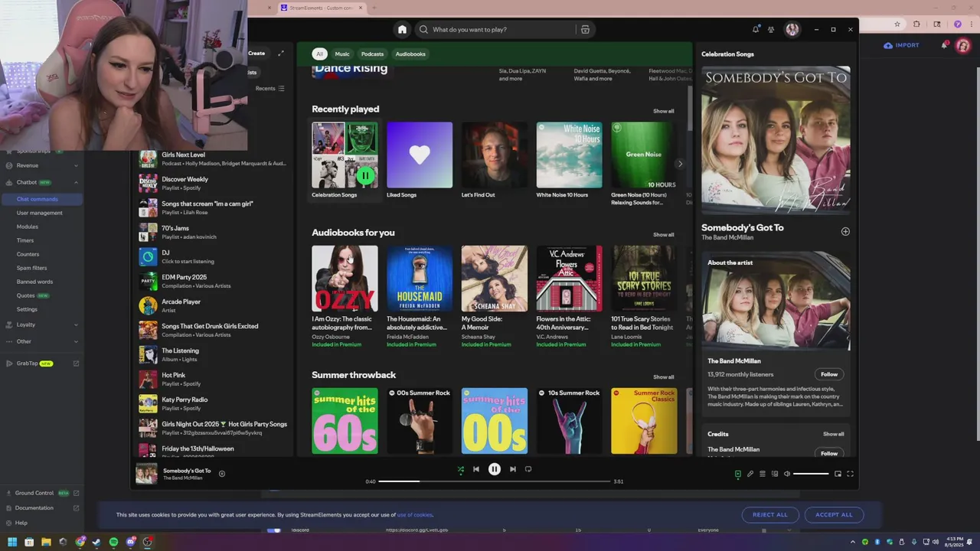Toggle repeat in the player bar
Image resolution: width=980 pixels, height=551 pixels.
coord(528,469)
